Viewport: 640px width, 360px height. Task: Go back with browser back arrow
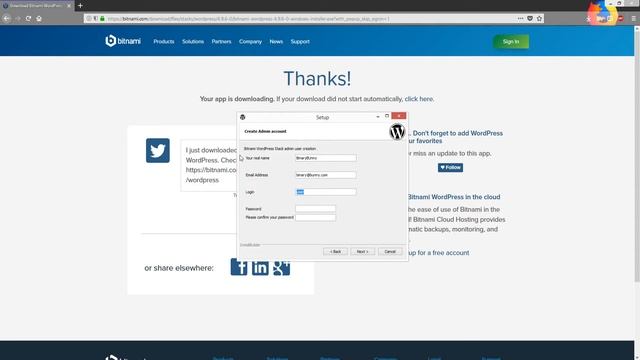click(x=7, y=18)
